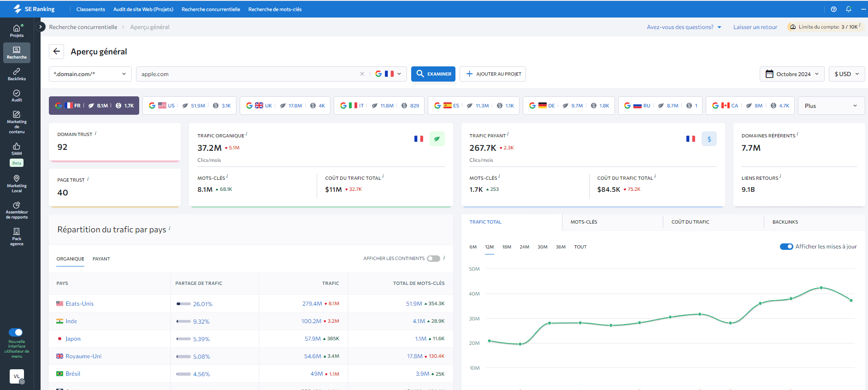The height and width of the screenshot is (390, 868).
Task: Show info icon next to Répartition du trafic par pays
Action: click(170, 228)
